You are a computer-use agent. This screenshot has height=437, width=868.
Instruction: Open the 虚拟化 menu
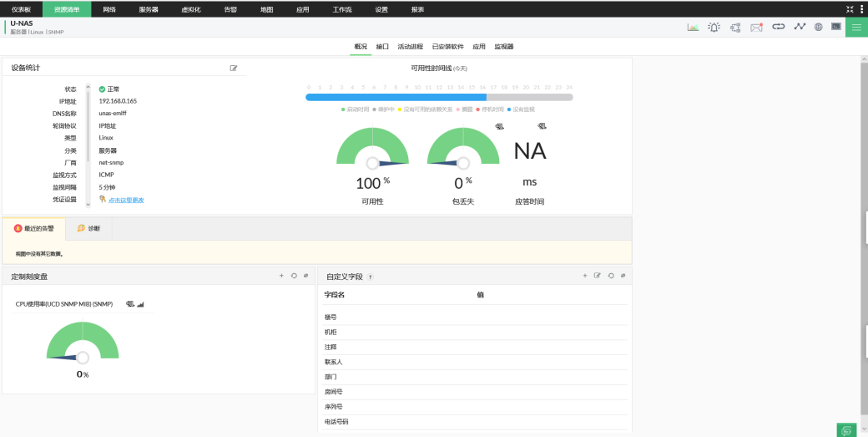point(190,9)
